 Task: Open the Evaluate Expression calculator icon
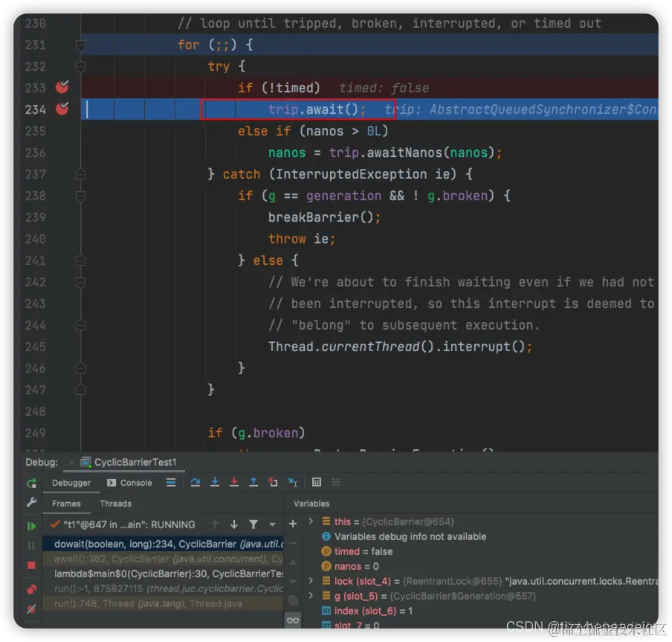click(x=316, y=483)
